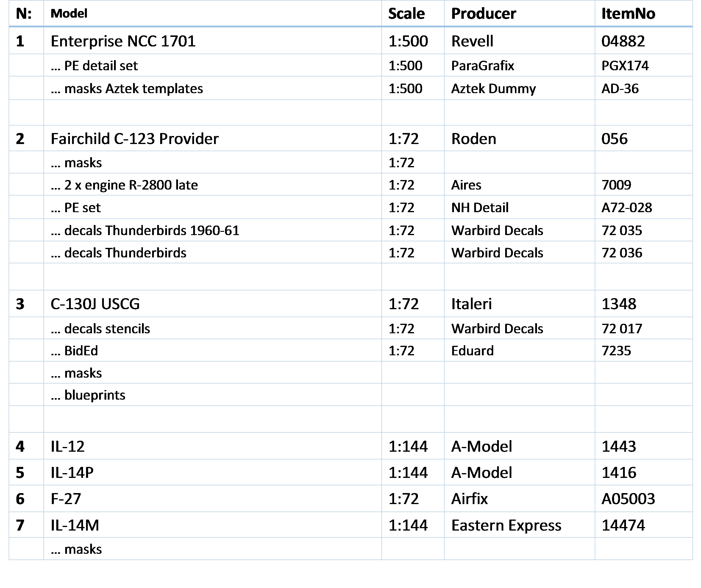Click item number "1443"
This screenshot has width=701, height=588.
click(x=619, y=446)
